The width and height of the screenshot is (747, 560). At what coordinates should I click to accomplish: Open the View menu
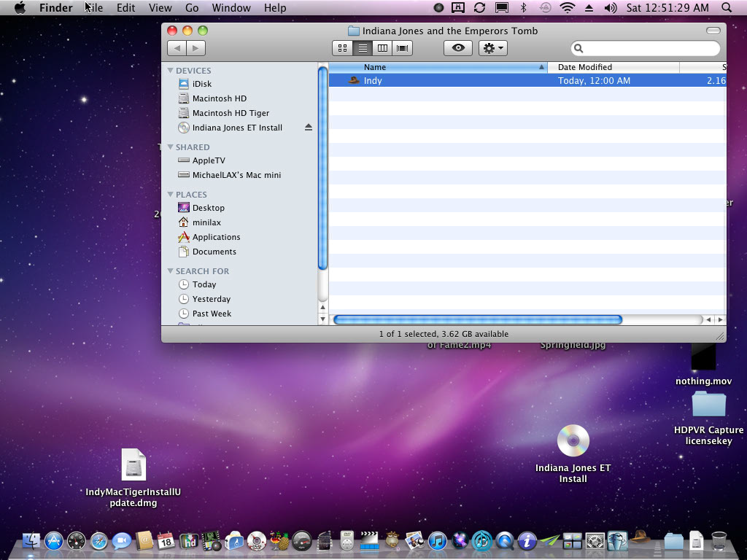[x=160, y=8]
